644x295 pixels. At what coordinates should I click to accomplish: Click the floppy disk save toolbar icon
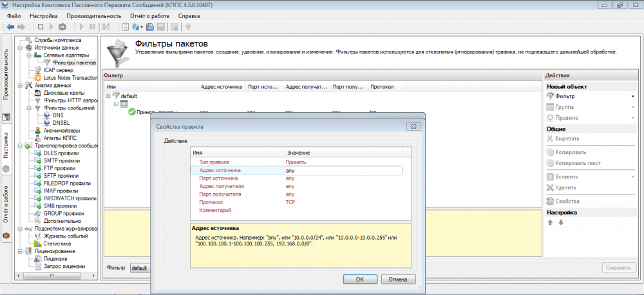162,26
